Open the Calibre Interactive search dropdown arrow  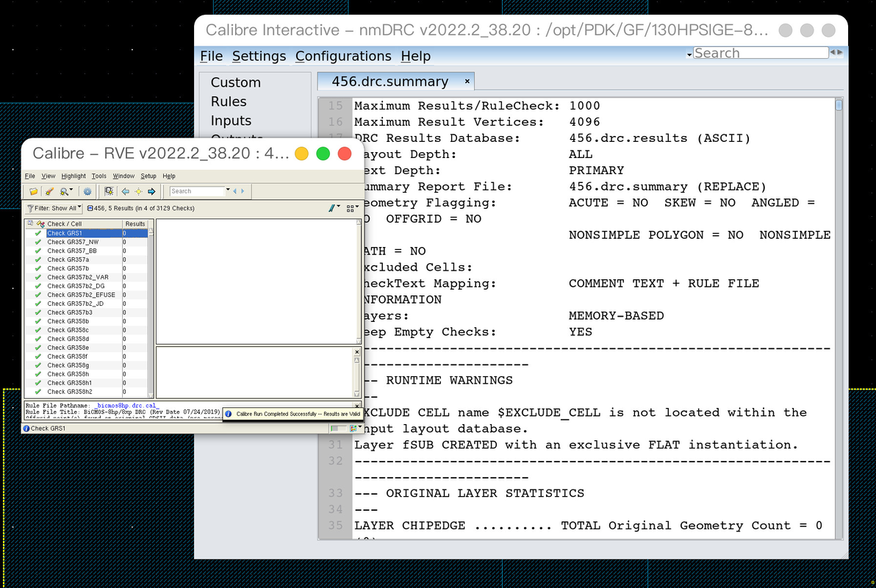point(689,54)
